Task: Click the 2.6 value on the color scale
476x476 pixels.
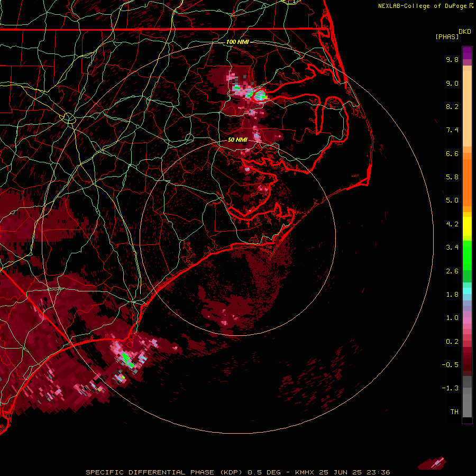Action: tap(452, 271)
